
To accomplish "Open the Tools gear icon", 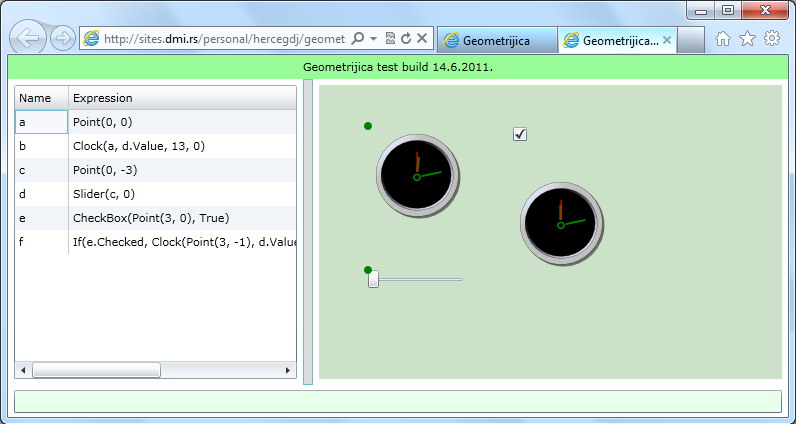I will pos(772,39).
